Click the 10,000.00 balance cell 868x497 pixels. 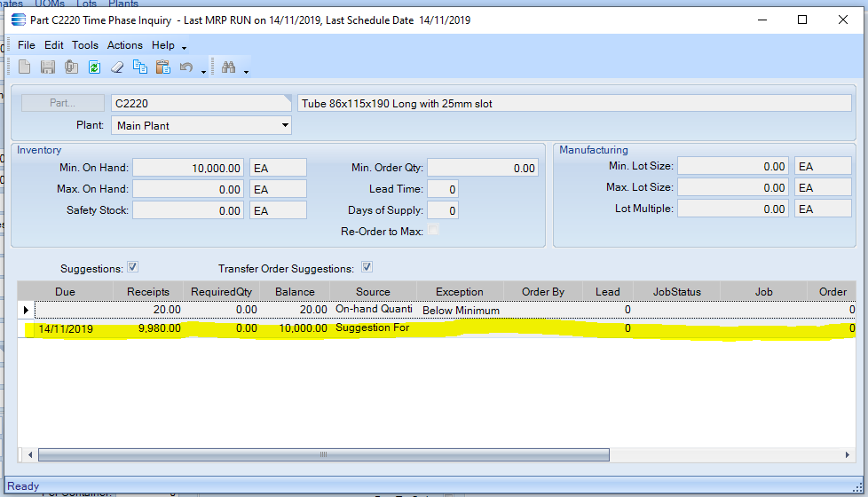pyautogui.click(x=295, y=328)
